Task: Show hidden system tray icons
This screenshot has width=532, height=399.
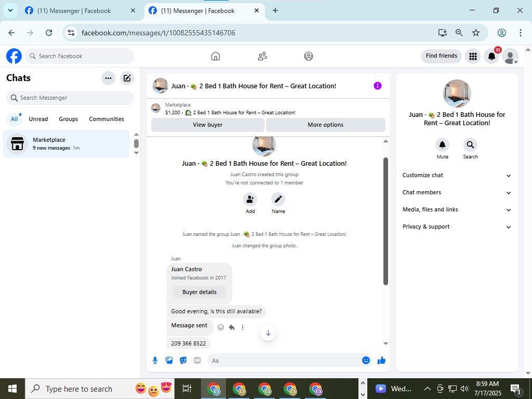Action: pos(428,389)
